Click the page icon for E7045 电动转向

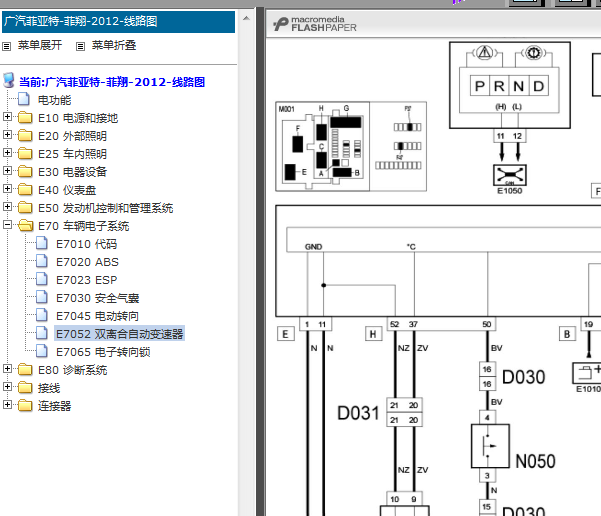click(x=42, y=315)
